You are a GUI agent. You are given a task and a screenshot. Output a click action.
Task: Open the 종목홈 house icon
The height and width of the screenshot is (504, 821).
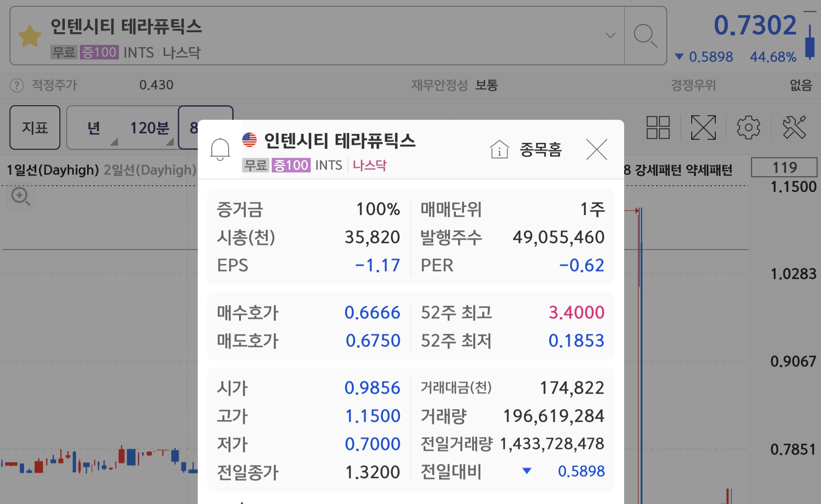[x=499, y=149]
